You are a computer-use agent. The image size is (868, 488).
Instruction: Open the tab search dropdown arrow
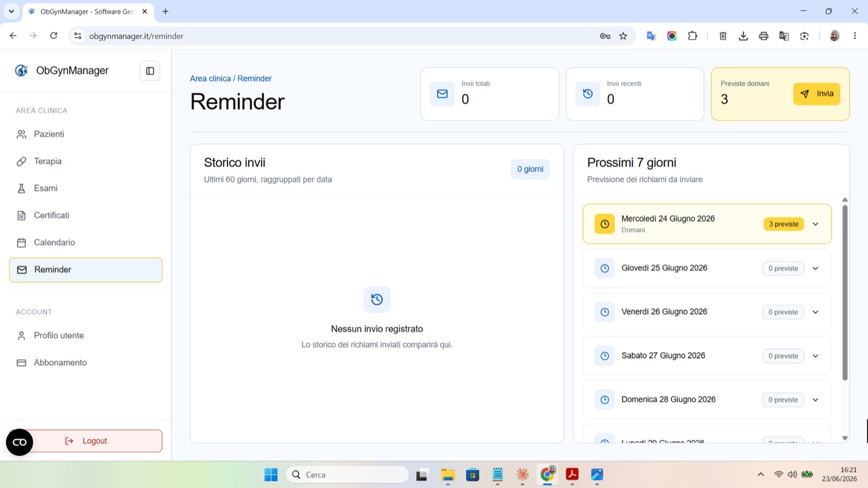(11, 11)
